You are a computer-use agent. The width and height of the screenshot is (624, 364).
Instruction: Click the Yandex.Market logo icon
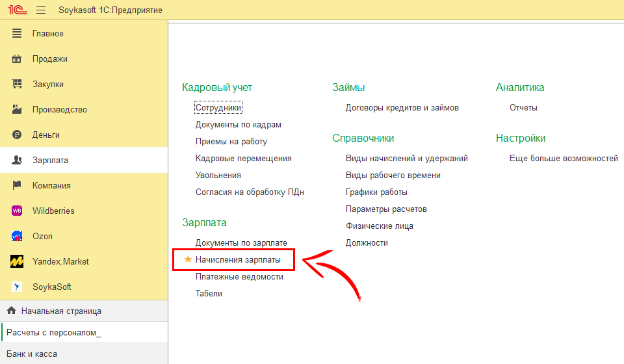click(17, 261)
